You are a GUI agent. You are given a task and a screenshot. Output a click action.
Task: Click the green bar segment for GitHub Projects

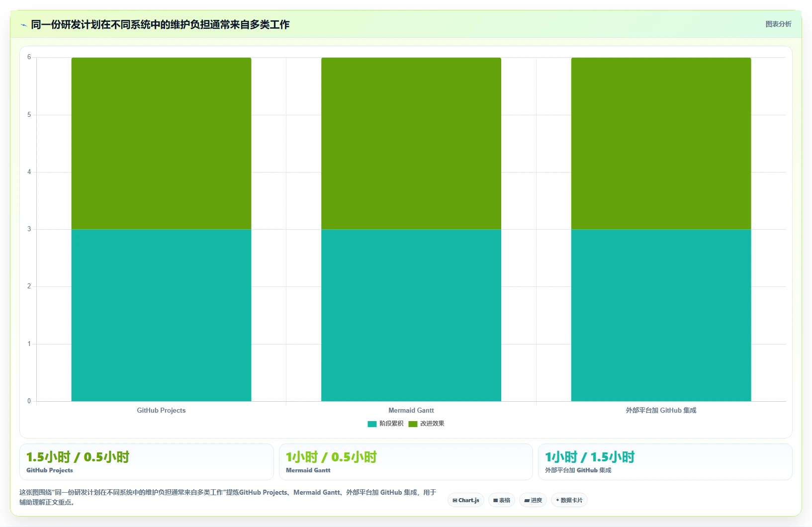(x=161, y=143)
